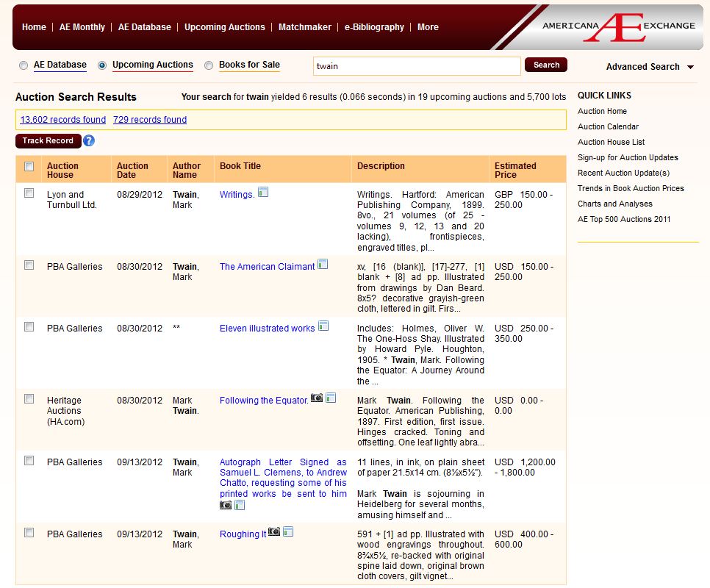Open Upcoming Auctions in top navigation
710x588 pixels.
(225, 27)
